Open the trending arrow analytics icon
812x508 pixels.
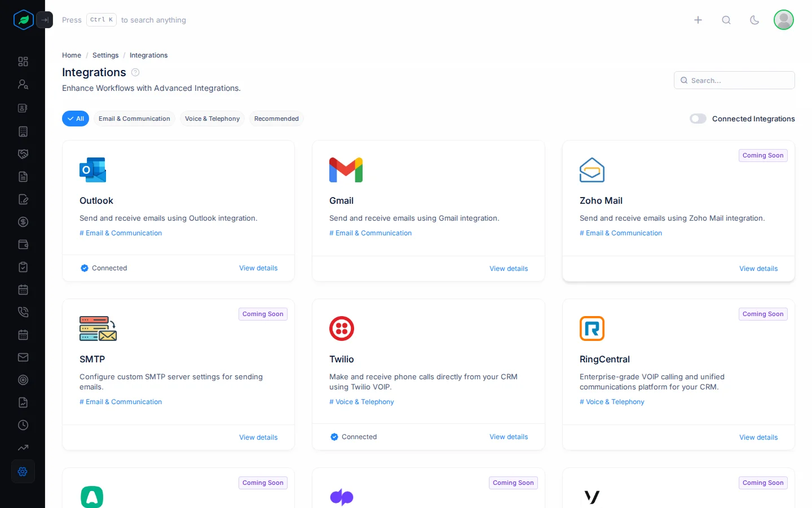coord(23,448)
